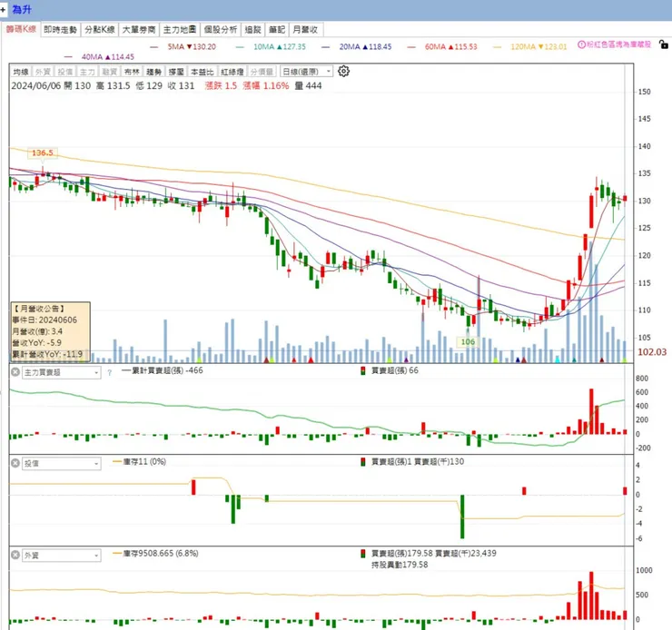Toggle the 主力 overlay button

(87, 72)
